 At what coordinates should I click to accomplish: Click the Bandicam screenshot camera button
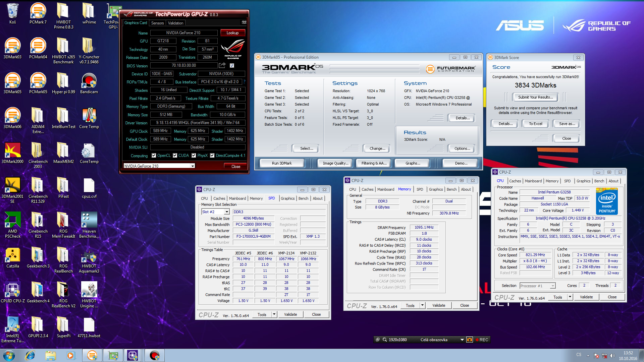470,340
